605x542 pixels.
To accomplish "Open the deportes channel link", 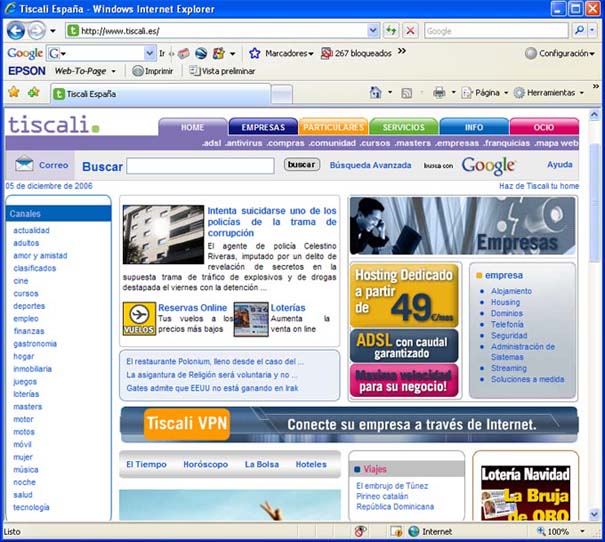I will click(29, 306).
